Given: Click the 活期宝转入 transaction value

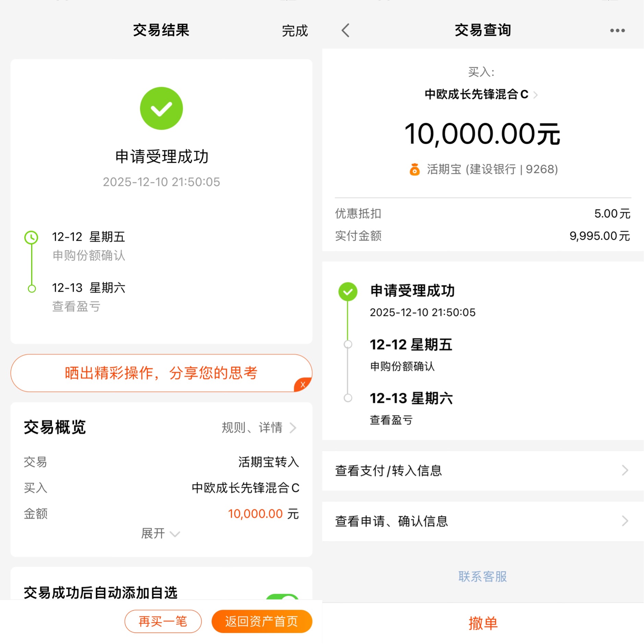Looking at the screenshot, I should 269,462.
